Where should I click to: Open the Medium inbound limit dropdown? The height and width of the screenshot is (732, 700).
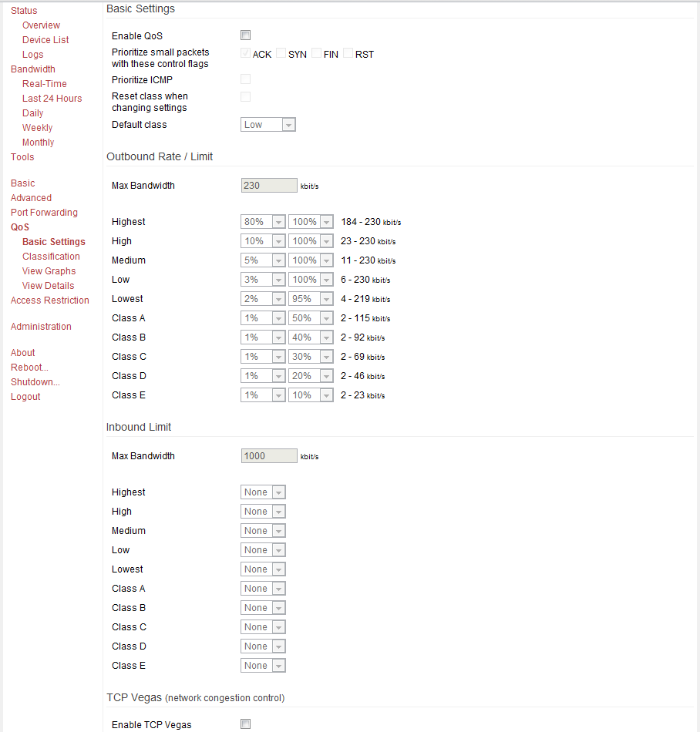(263, 531)
